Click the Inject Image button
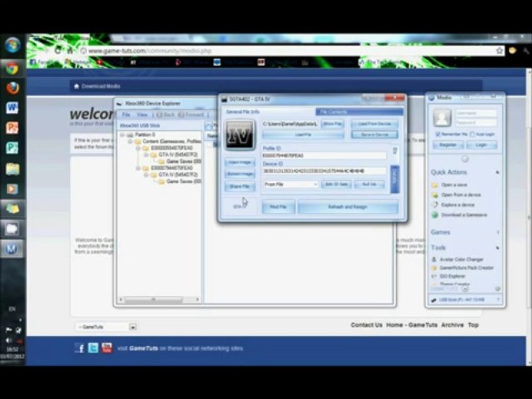 (239, 162)
